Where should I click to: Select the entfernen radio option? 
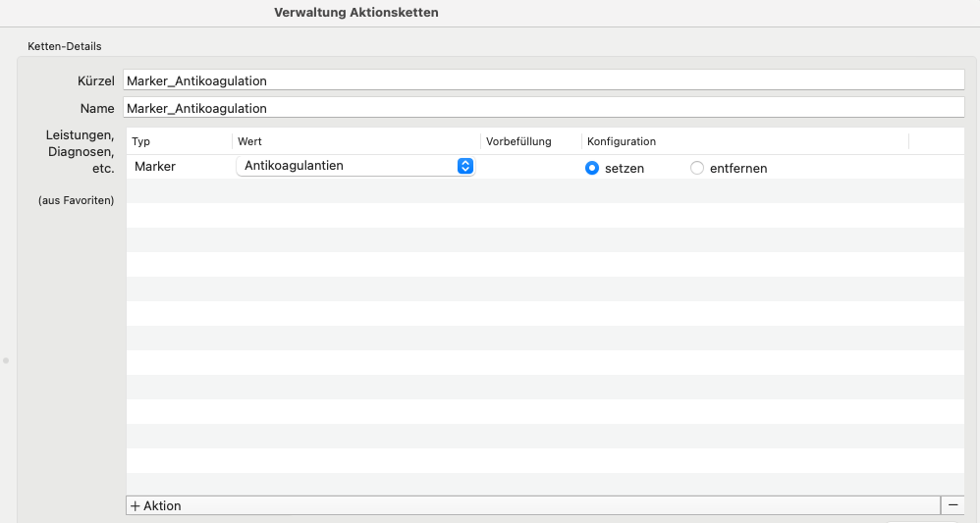coord(697,168)
